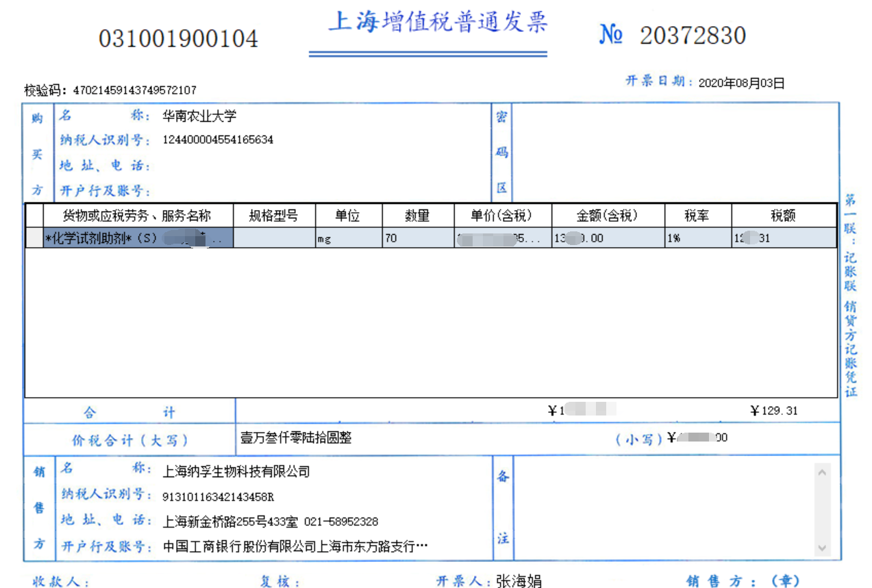Click the empty specification cell in the item row
The image size is (872, 588).
[274, 238]
